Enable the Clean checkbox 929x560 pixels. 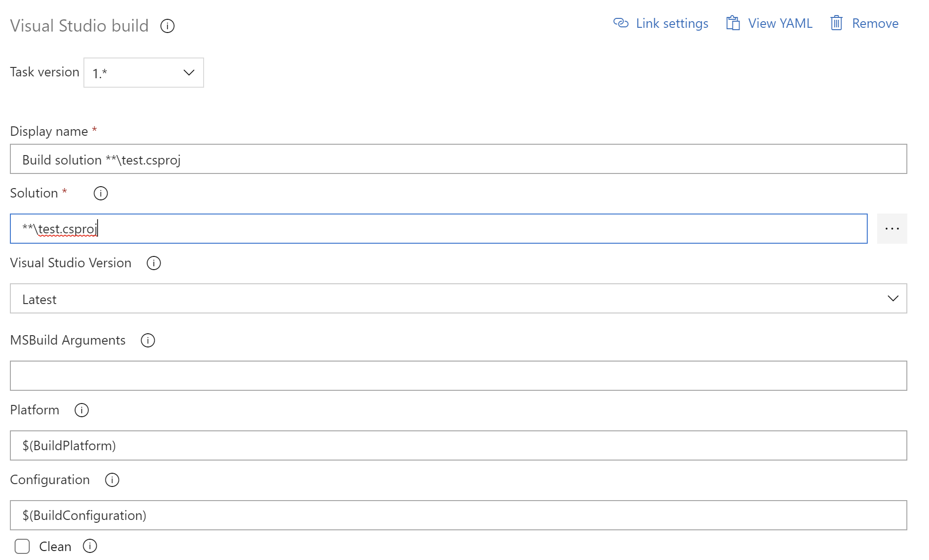tap(22, 546)
